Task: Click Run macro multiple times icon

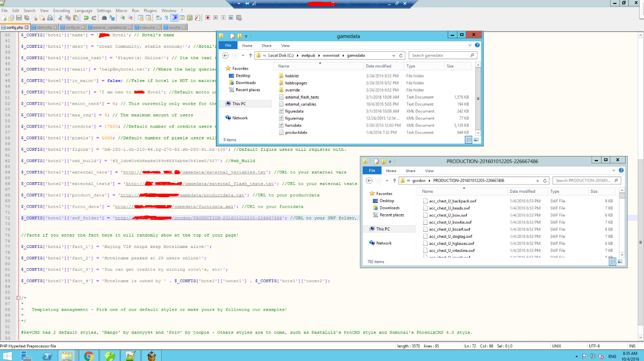Action: [231, 18]
